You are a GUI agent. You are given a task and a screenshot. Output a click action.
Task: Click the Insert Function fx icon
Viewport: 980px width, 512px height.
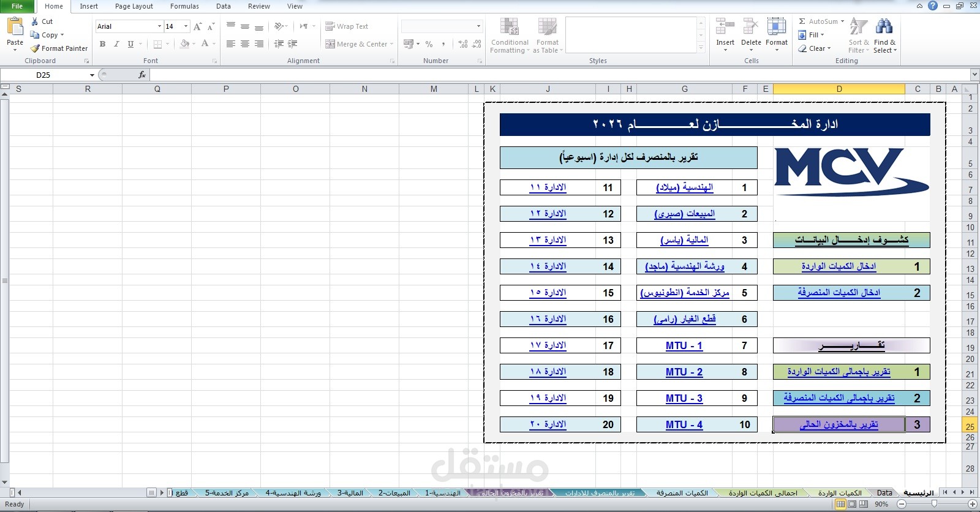142,75
